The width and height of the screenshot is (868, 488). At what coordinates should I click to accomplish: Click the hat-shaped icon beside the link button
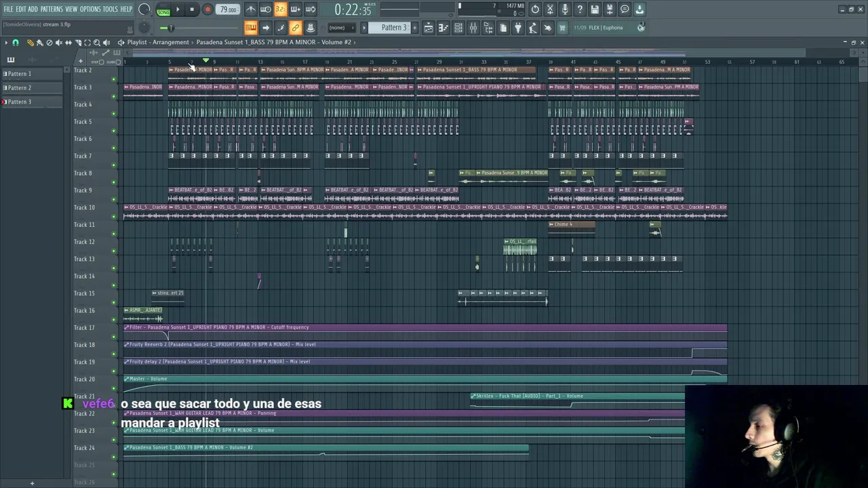[311, 28]
